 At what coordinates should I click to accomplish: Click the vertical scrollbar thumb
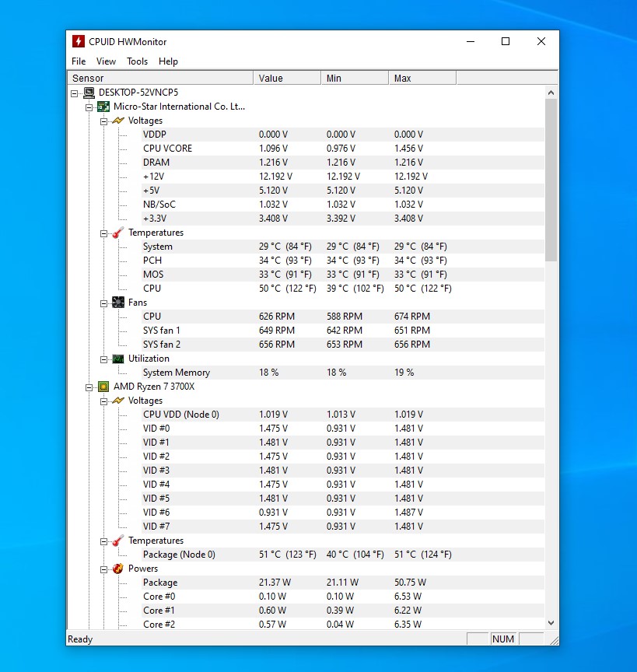click(551, 180)
